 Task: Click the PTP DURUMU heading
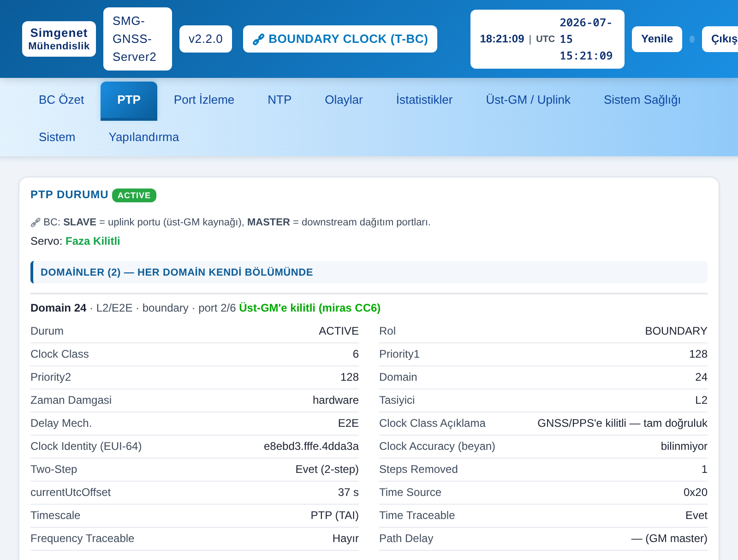[x=69, y=195]
